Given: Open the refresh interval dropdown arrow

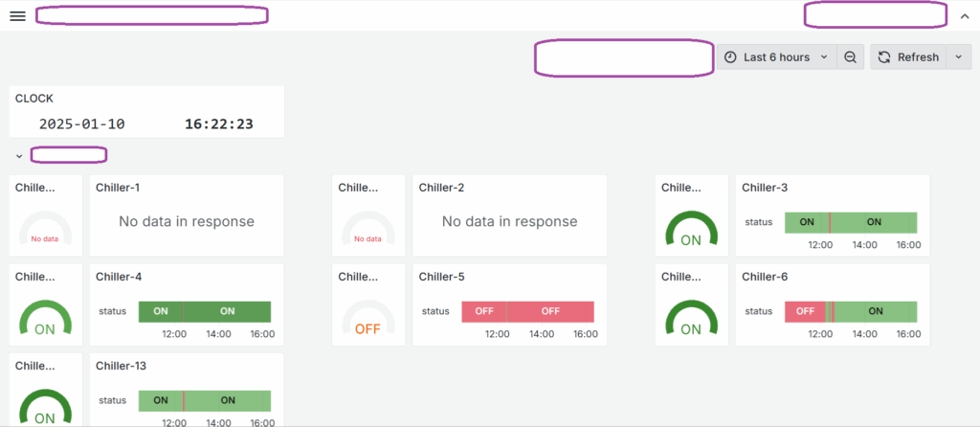Looking at the screenshot, I should pos(959,56).
